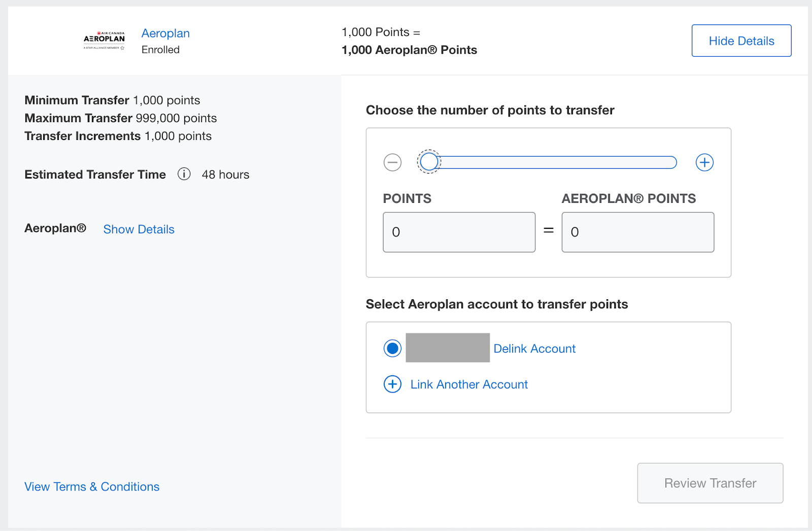Click the Enrolled status text
The height and width of the screenshot is (531, 812).
point(160,50)
